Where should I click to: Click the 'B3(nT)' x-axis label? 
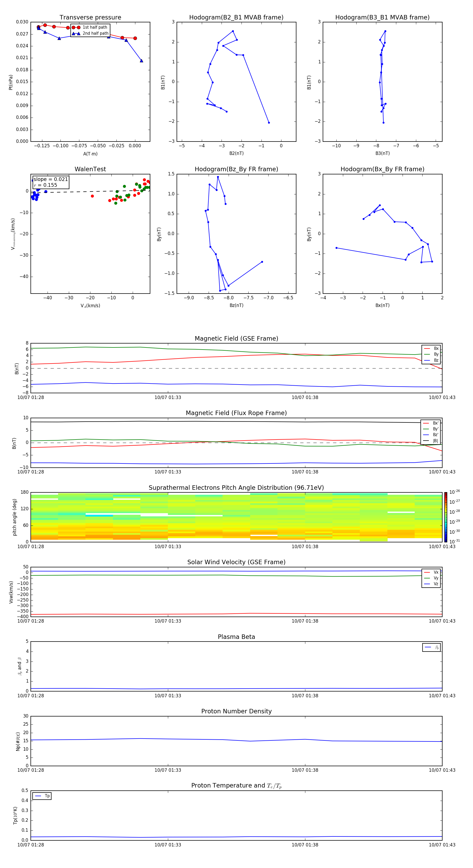click(382, 153)
